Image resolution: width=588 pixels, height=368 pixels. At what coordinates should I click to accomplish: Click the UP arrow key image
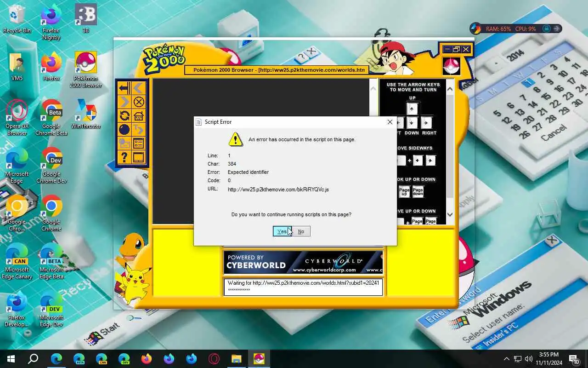(412, 109)
